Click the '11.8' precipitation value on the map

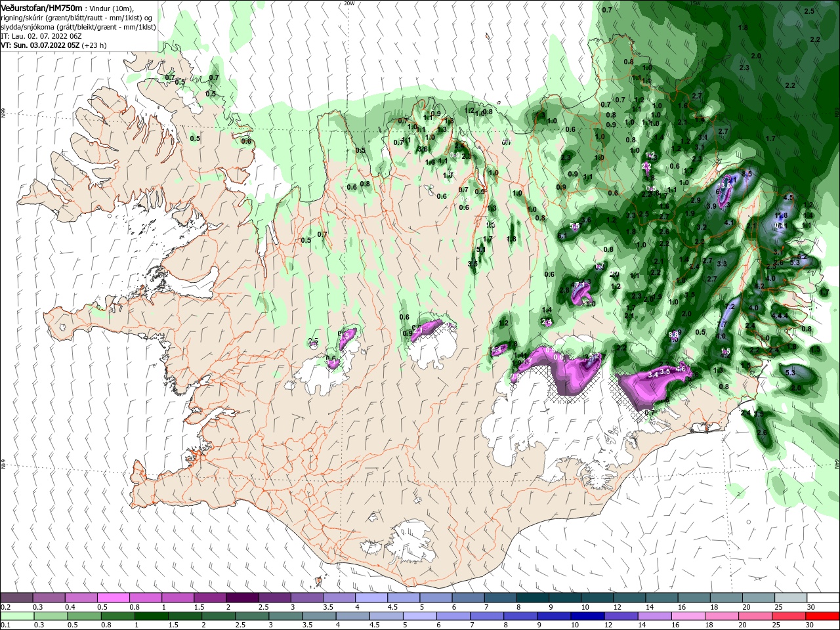tap(781, 215)
